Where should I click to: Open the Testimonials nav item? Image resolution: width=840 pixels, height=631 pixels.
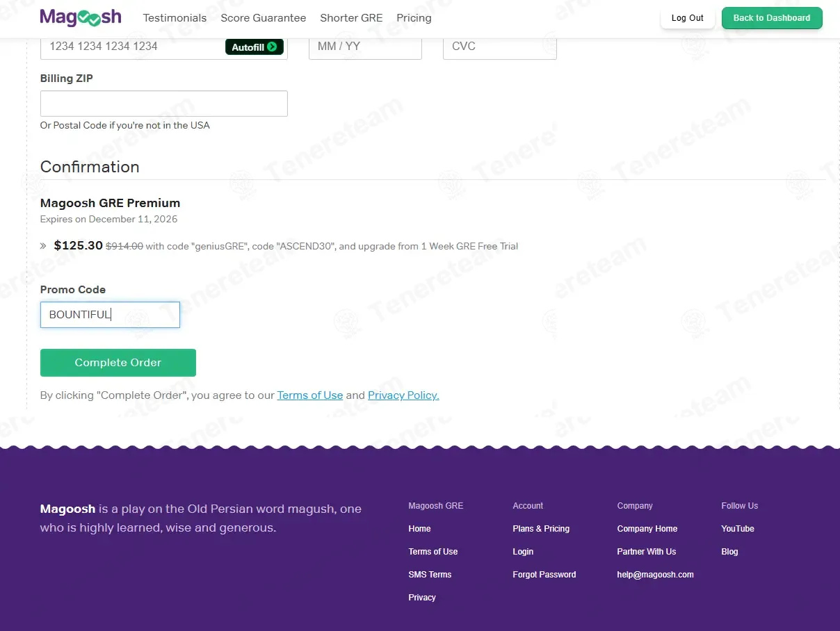pyautogui.click(x=175, y=18)
